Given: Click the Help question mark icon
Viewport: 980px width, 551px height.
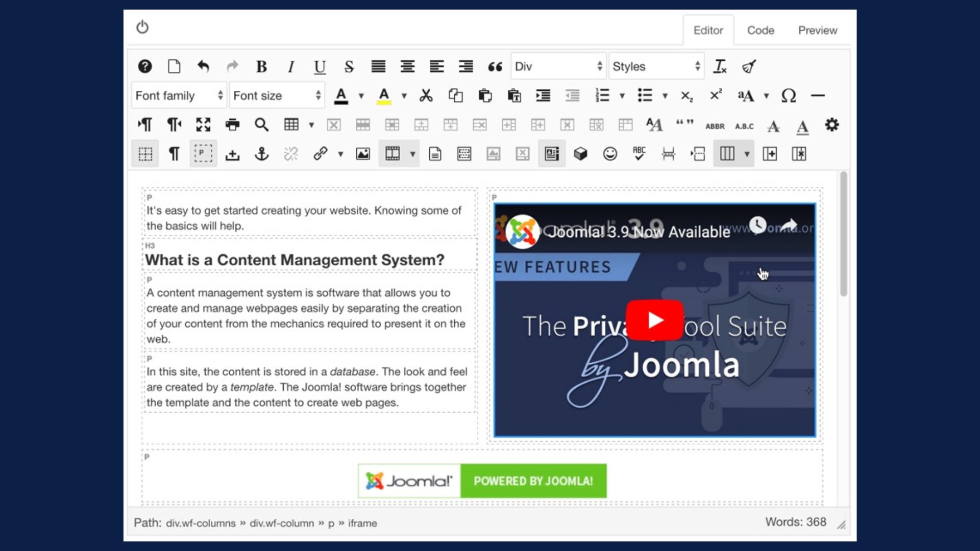Looking at the screenshot, I should 145,66.
